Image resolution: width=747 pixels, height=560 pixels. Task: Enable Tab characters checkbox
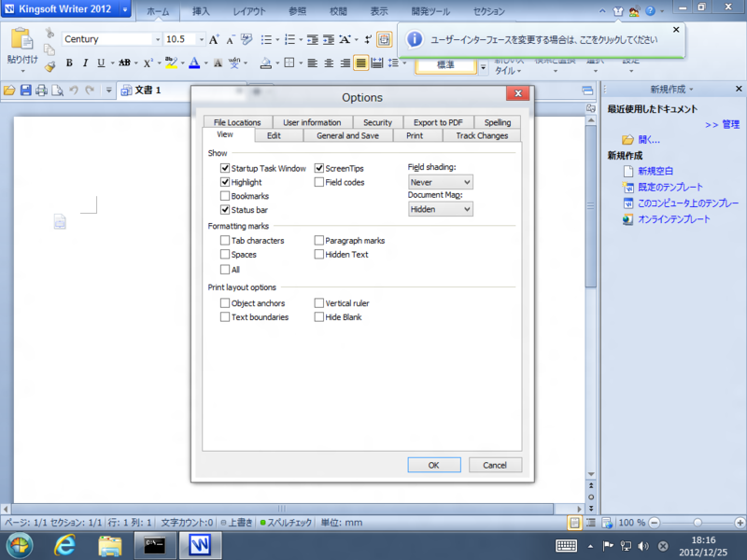[225, 241]
